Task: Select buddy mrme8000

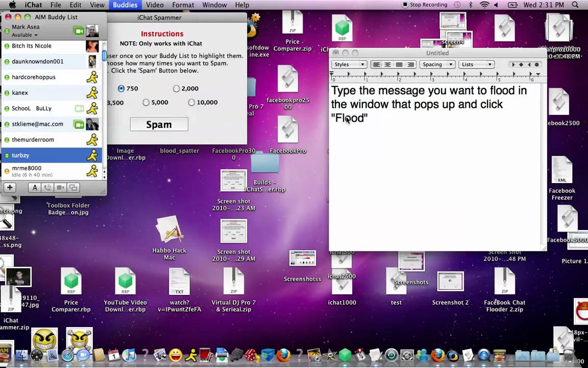Action: point(52,171)
